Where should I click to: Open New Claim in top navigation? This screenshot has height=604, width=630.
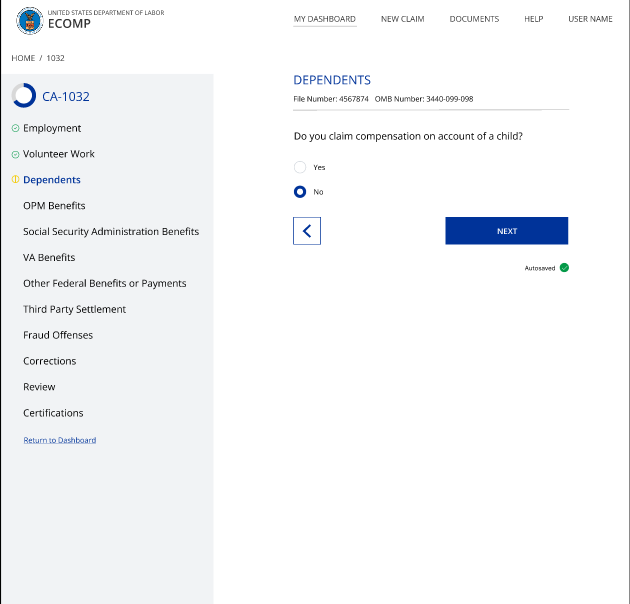click(x=403, y=19)
